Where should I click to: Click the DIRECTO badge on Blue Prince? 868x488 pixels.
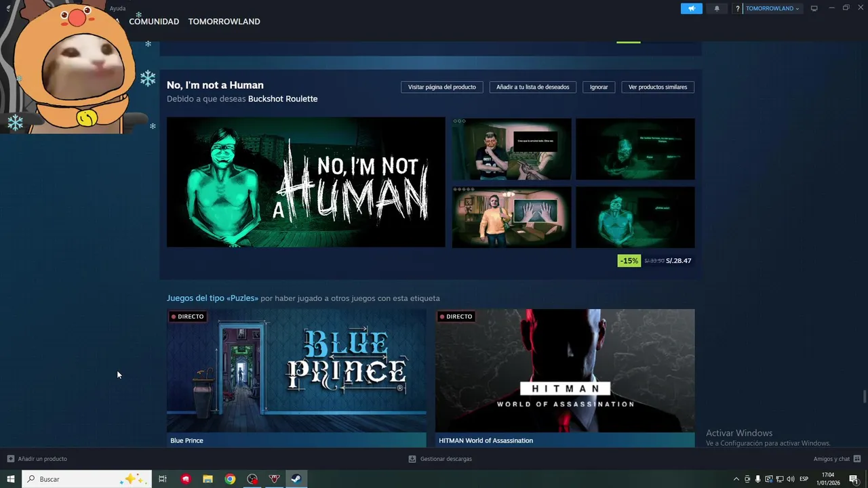[188, 317]
